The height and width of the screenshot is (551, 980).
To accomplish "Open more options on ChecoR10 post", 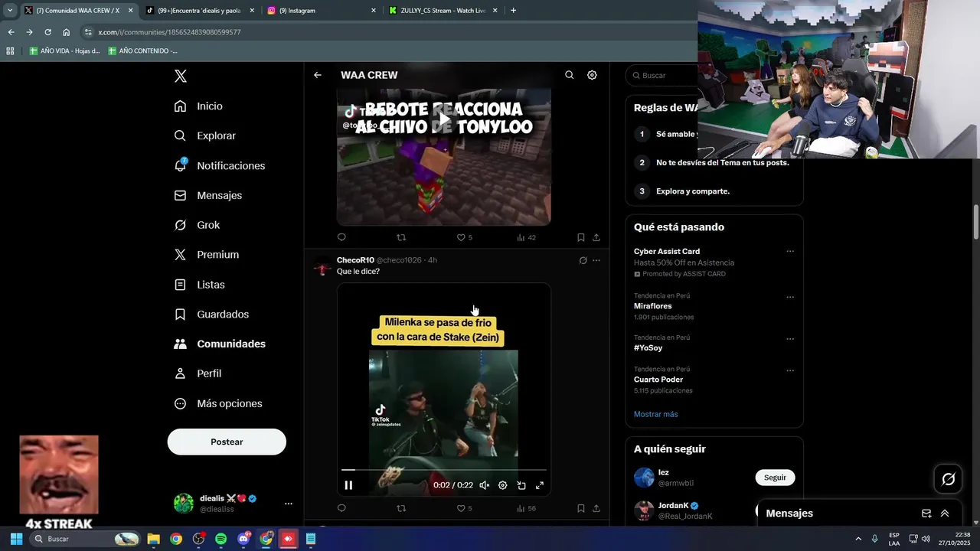I will [596, 260].
